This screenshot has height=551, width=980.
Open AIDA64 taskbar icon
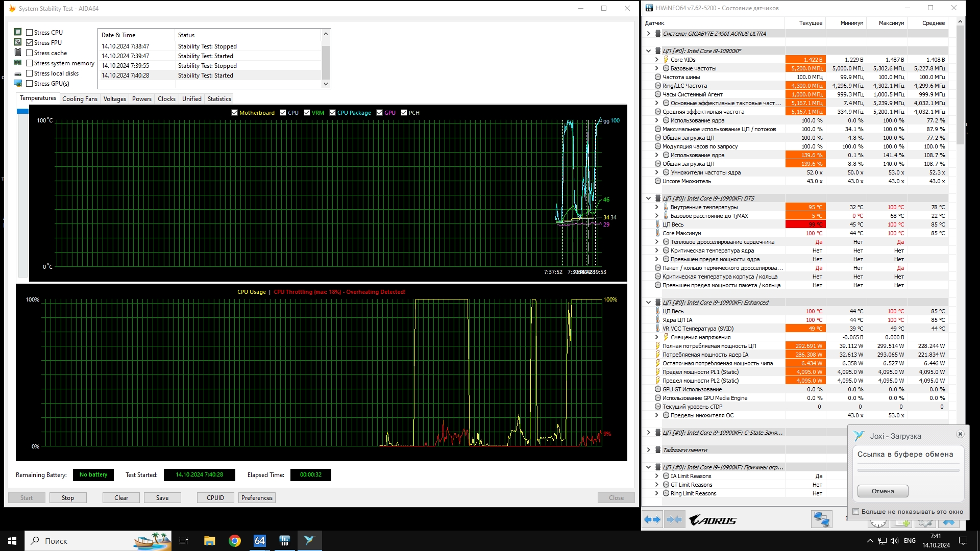259,541
